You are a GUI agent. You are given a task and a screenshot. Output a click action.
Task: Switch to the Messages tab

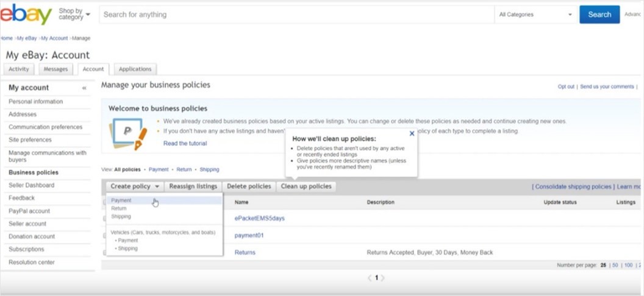click(55, 69)
